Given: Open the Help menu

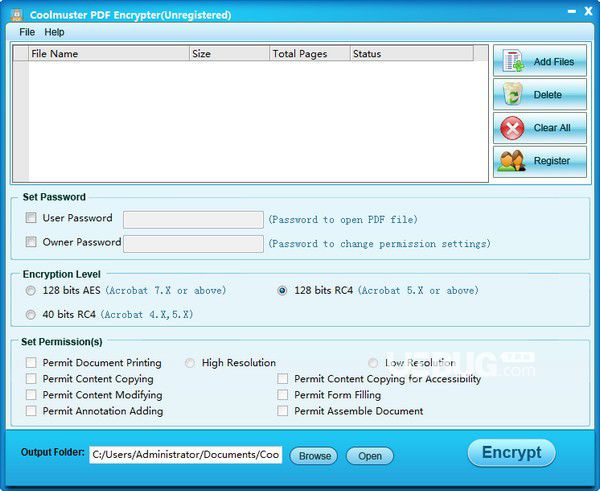Looking at the screenshot, I should point(54,32).
